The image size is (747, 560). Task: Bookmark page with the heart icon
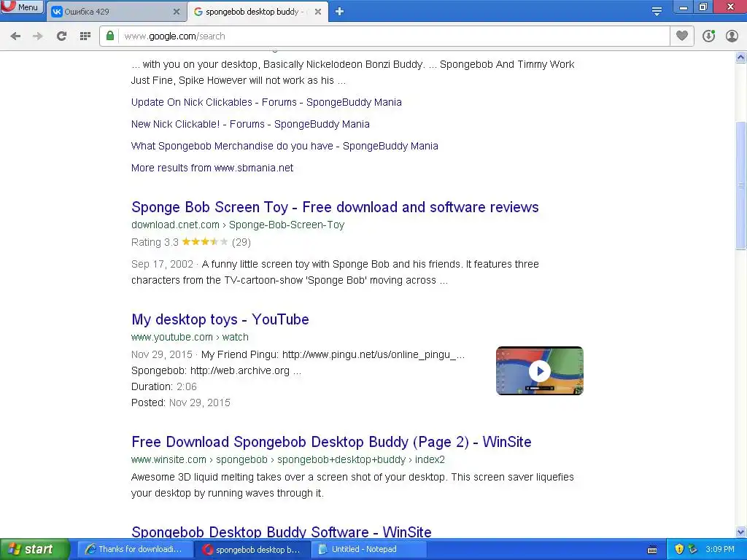pos(682,36)
